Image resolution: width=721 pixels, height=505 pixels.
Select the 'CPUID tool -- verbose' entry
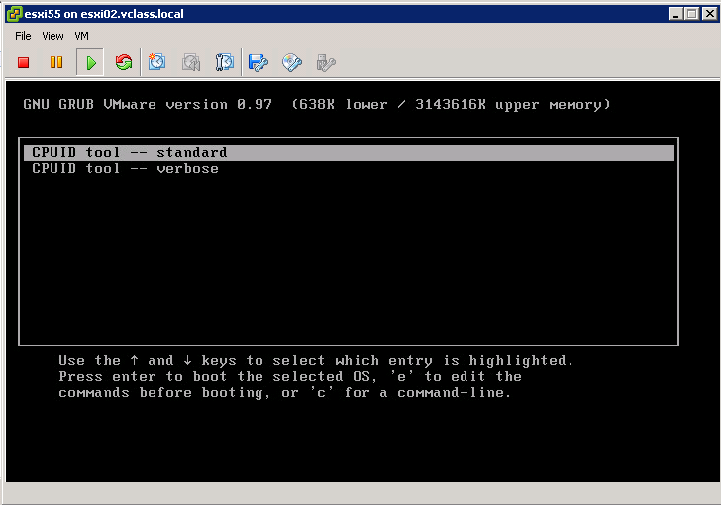pyautogui.click(x=349, y=168)
